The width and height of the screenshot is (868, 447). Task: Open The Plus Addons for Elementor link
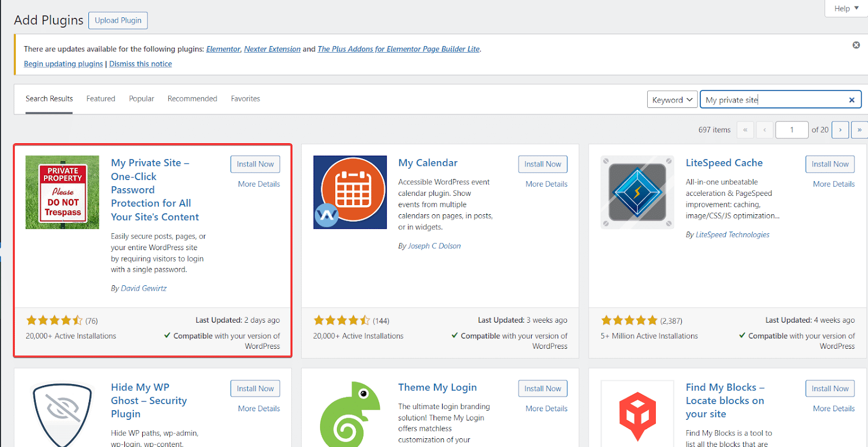tap(399, 49)
